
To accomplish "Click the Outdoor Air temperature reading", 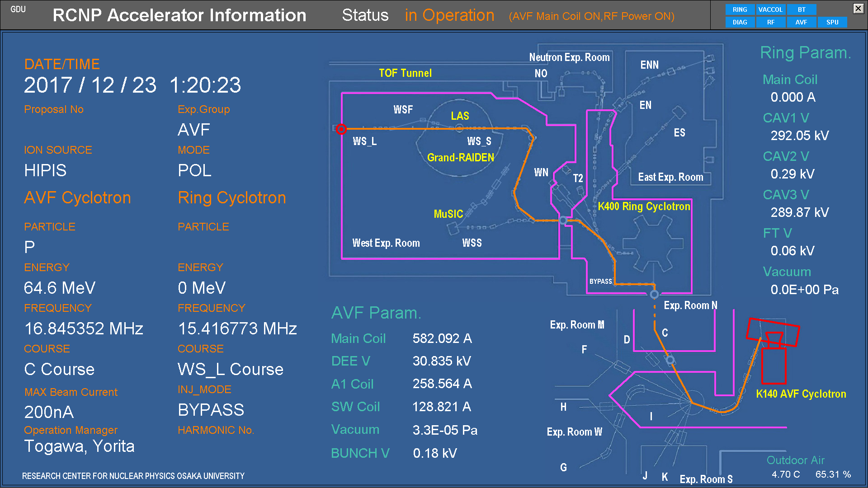I will pos(785,474).
